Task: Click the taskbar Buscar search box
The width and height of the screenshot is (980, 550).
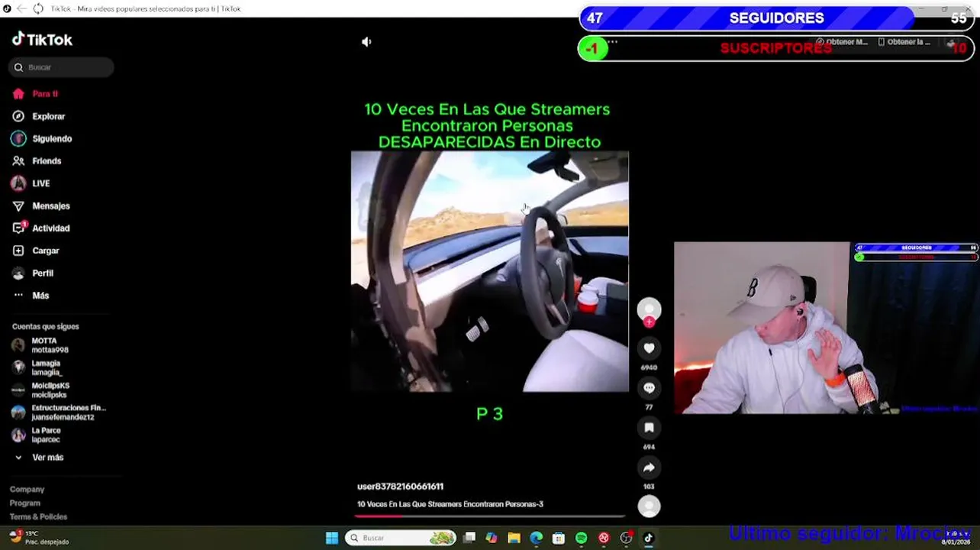Action: point(400,538)
